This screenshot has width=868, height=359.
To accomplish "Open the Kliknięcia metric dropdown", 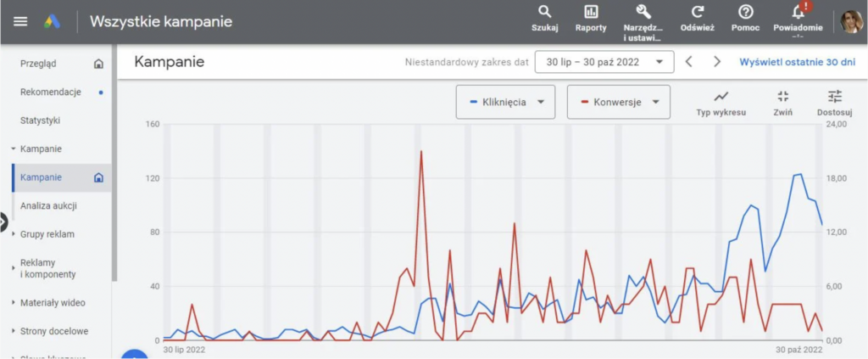I will (x=505, y=102).
